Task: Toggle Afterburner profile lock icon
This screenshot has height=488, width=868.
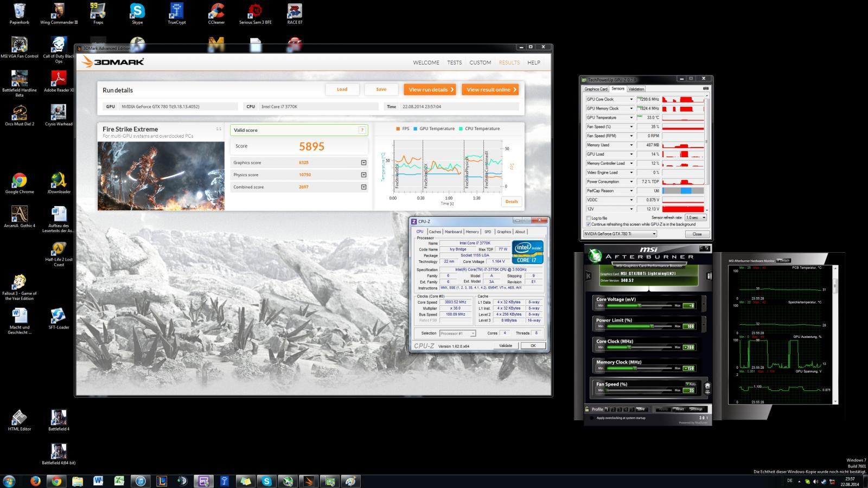Action: click(x=587, y=409)
